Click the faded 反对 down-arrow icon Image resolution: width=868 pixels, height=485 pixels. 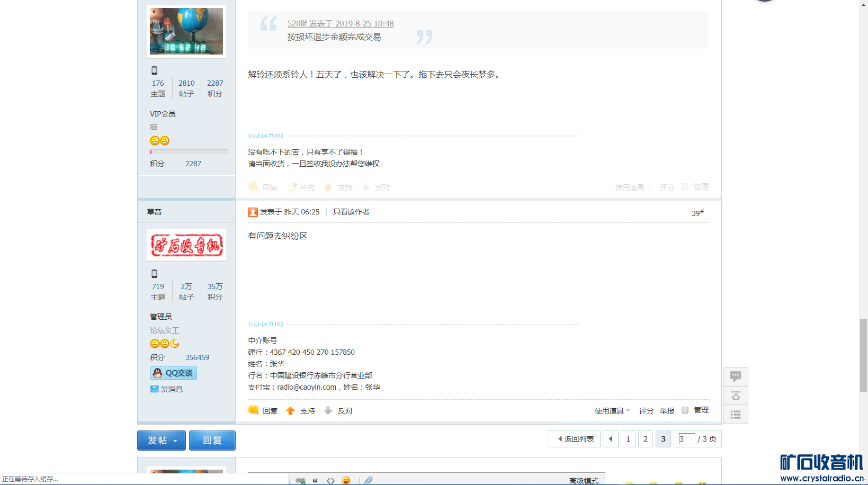(x=365, y=187)
